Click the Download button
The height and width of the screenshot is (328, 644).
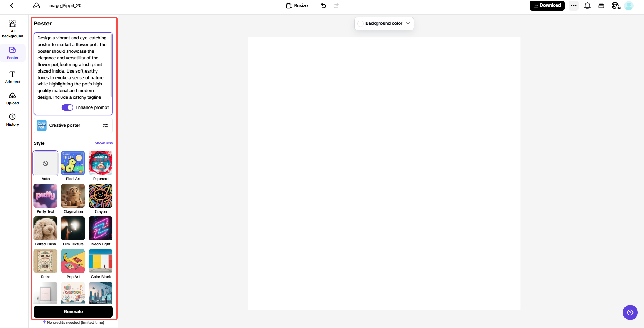(x=547, y=6)
